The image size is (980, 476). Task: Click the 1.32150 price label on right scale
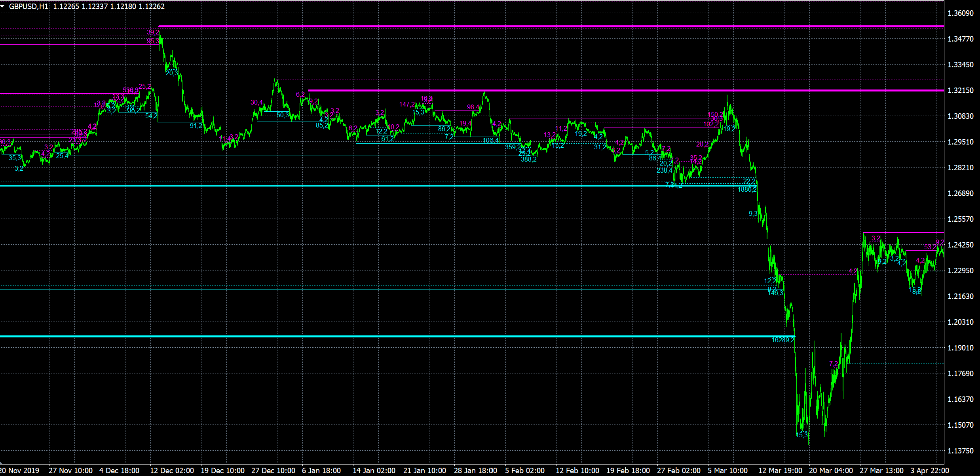click(x=960, y=91)
